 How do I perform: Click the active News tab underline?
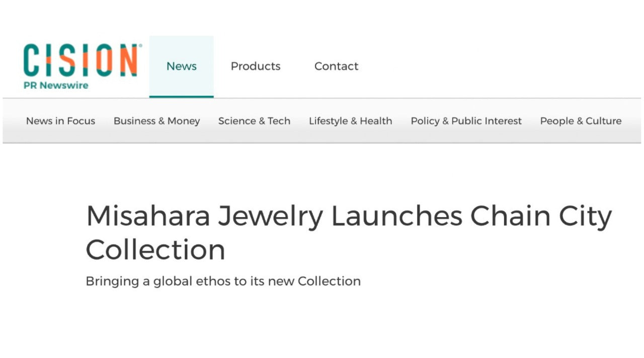[x=182, y=96]
